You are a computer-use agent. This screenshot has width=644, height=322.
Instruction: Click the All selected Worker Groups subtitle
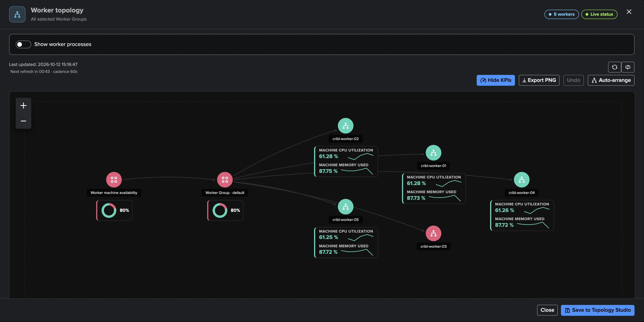pos(59,19)
